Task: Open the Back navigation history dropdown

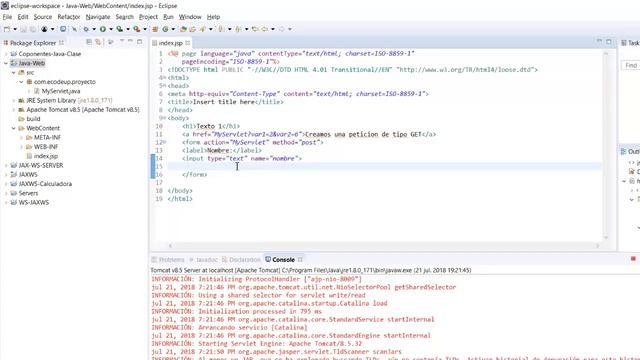Action: 273,29
